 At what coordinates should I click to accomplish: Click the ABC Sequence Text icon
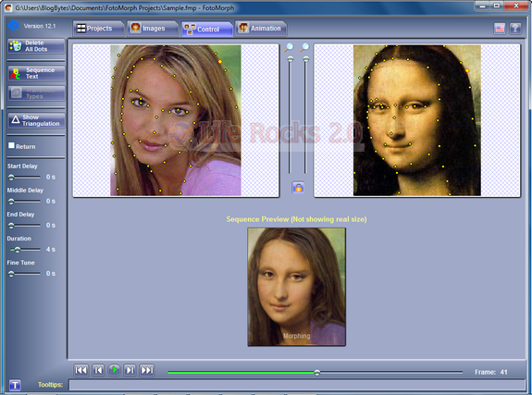click(16, 73)
